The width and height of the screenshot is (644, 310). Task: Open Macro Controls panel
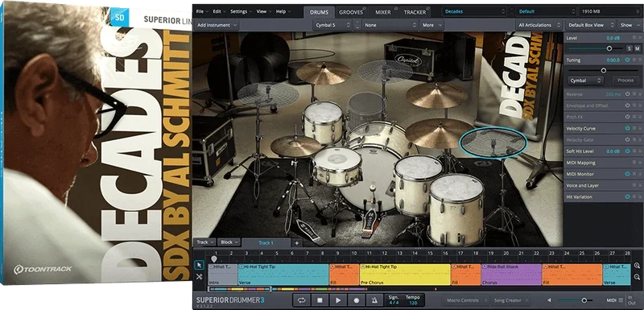[464, 300]
